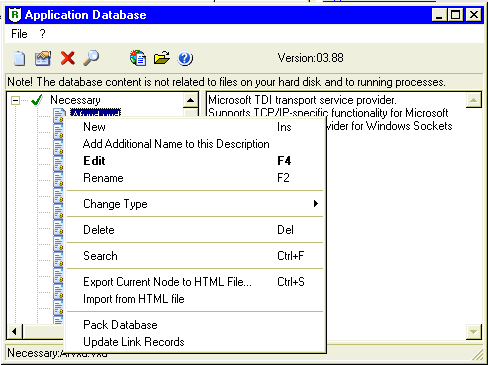This screenshot has width=488, height=365.
Task: Click the red X Delete toolbar icon
Action: (x=68, y=58)
